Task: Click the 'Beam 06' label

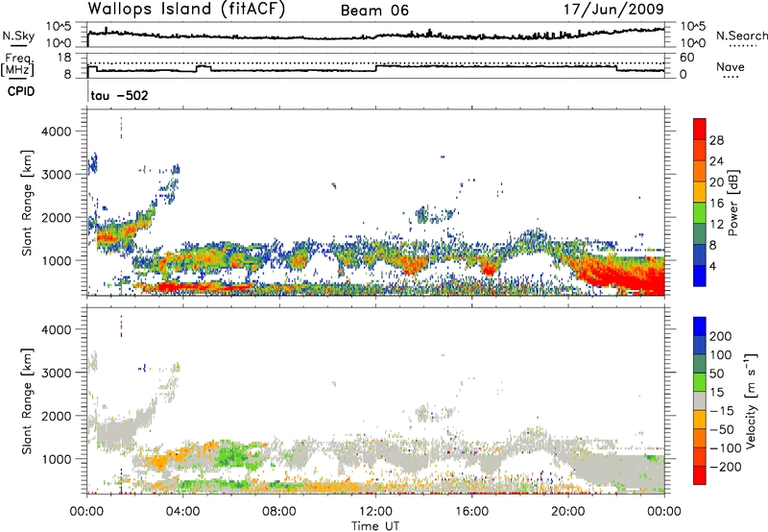Action: click(374, 11)
